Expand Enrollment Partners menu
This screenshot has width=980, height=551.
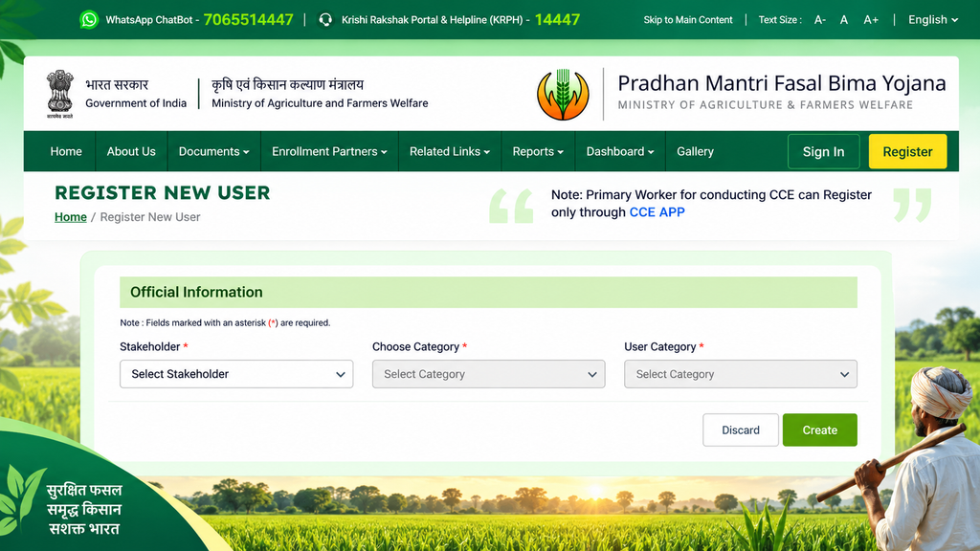329,151
